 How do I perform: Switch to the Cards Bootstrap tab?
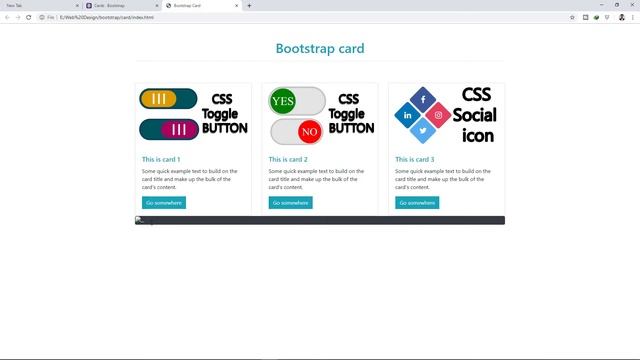point(122,6)
